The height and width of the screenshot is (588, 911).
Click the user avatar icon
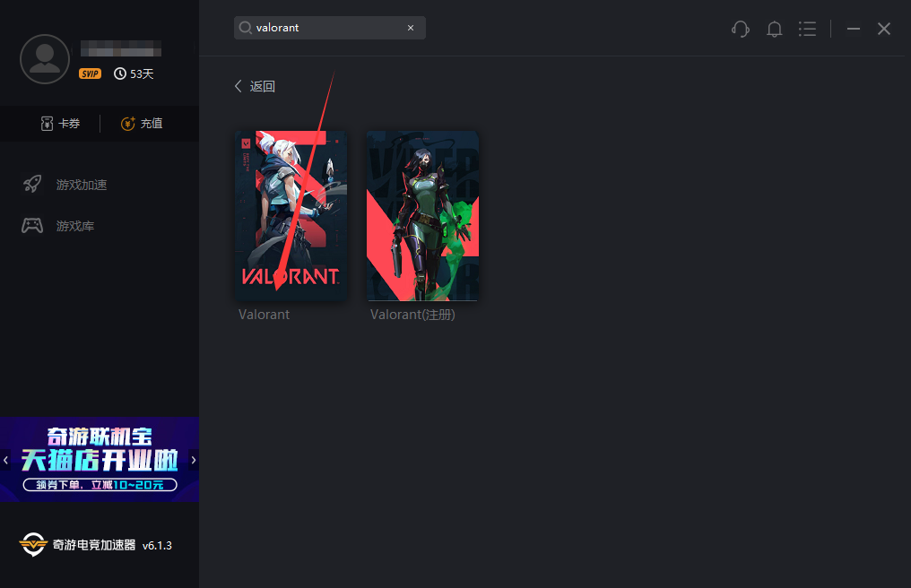click(x=45, y=58)
